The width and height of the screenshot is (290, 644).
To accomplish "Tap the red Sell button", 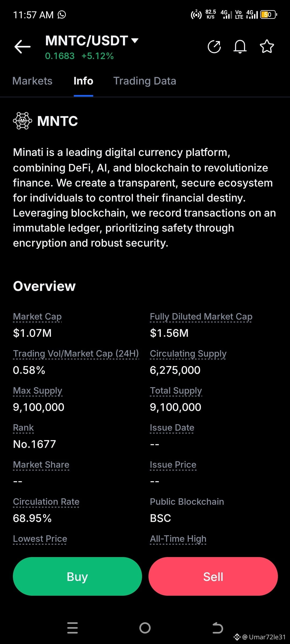I will point(213,576).
